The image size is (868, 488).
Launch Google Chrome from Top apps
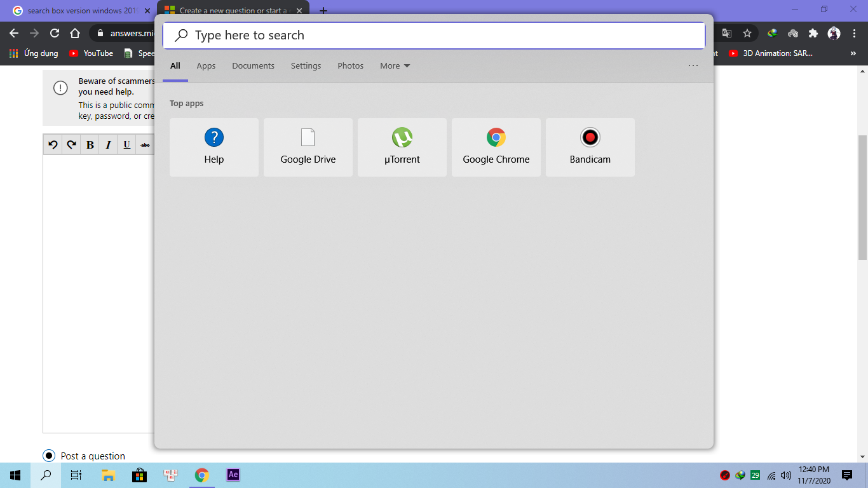pyautogui.click(x=496, y=147)
